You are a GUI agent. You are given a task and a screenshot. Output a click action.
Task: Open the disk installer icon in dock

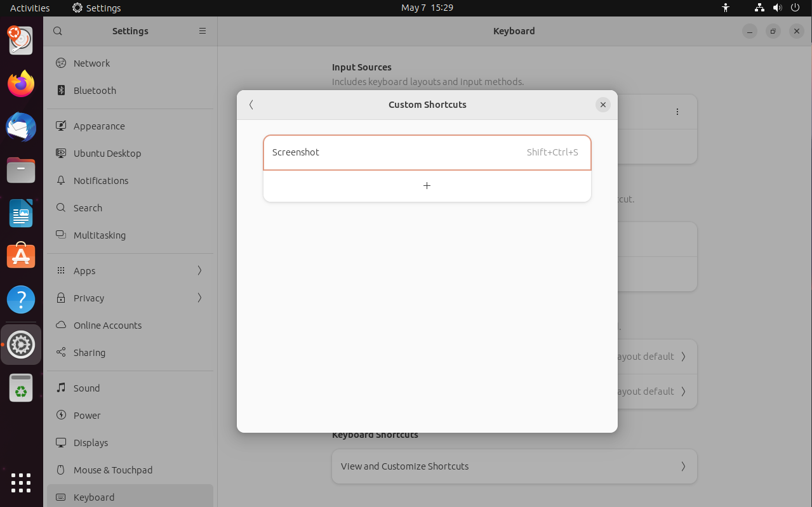pyautogui.click(x=21, y=41)
